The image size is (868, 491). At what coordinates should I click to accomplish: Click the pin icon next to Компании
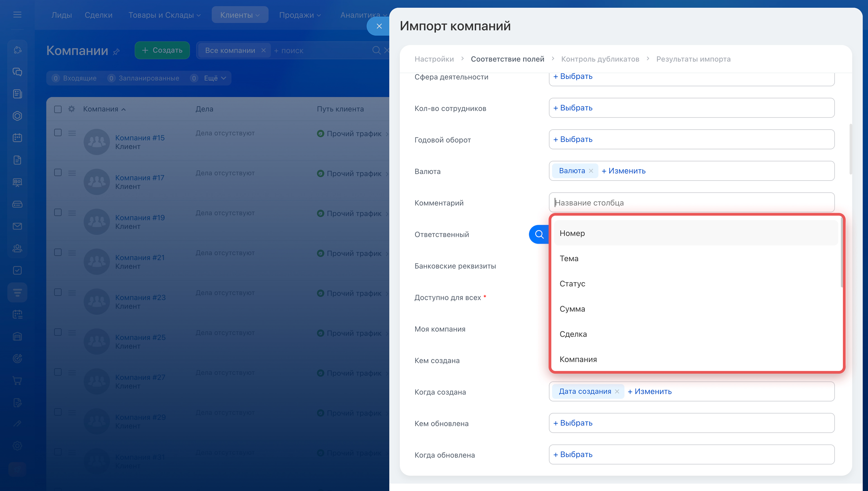[116, 52]
